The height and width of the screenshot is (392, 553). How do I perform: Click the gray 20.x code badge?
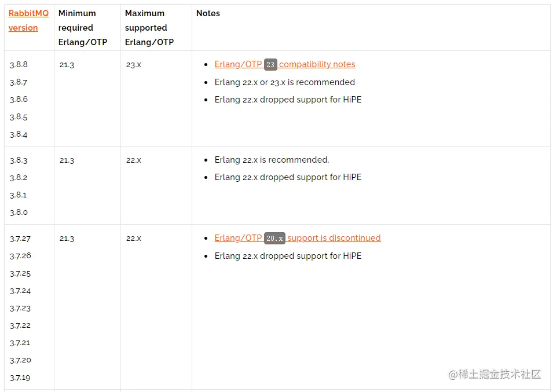(x=274, y=239)
